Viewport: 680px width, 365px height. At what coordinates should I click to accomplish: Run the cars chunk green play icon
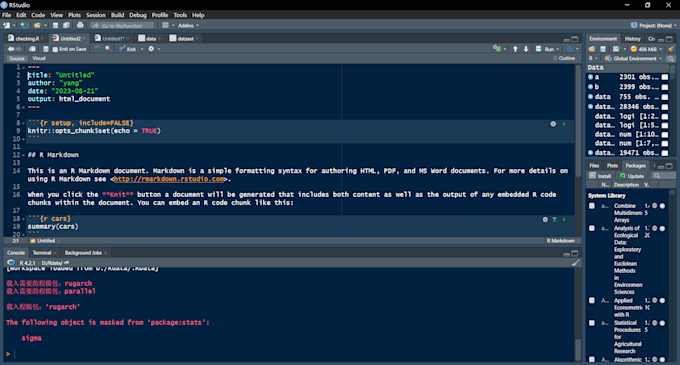click(x=564, y=220)
